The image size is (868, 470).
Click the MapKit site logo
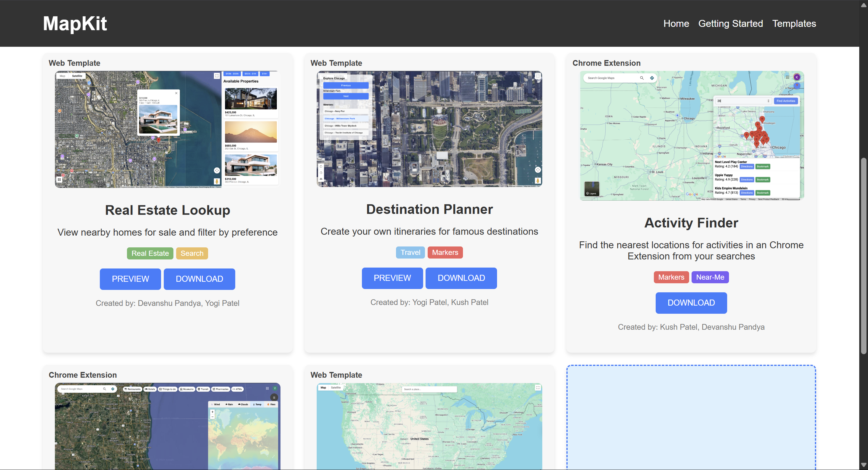(x=75, y=24)
